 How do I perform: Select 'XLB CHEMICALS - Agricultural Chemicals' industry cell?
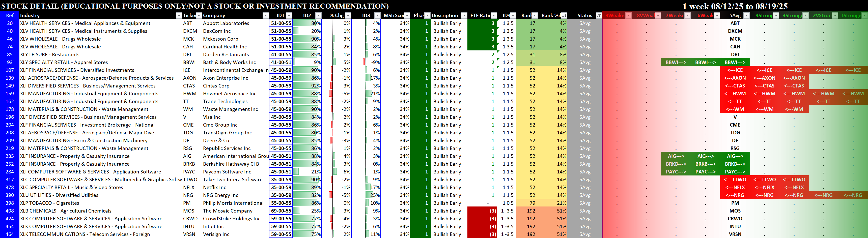[x=65, y=211]
